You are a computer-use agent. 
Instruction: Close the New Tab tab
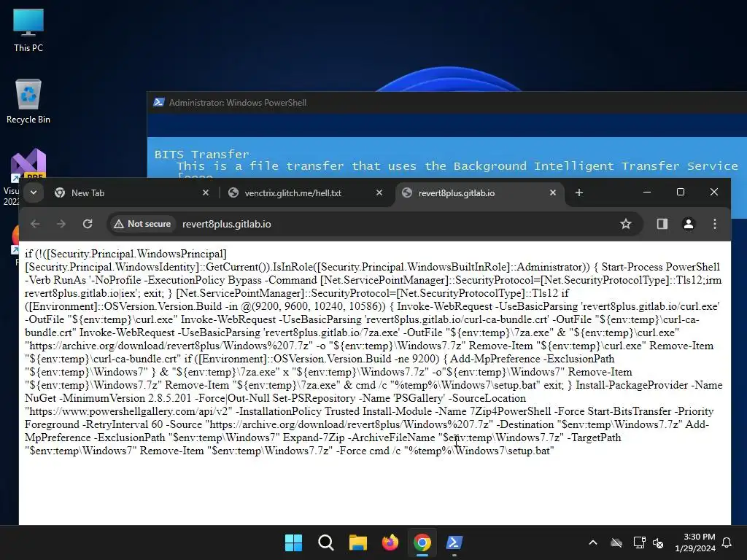pos(205,192)
